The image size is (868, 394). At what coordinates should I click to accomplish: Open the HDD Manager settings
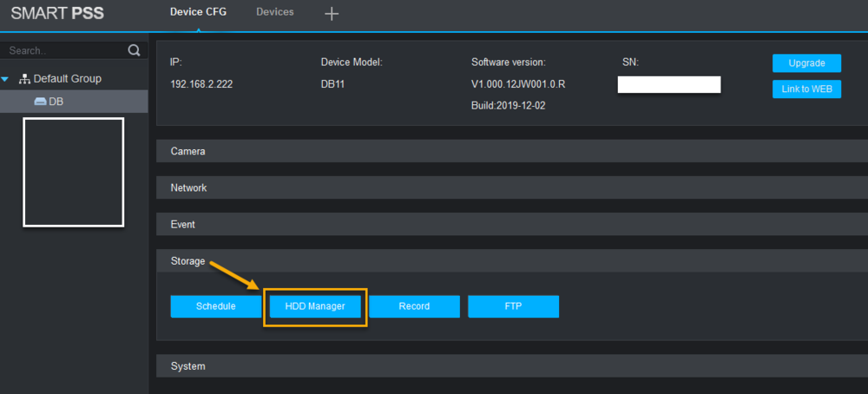coord(315,306)
